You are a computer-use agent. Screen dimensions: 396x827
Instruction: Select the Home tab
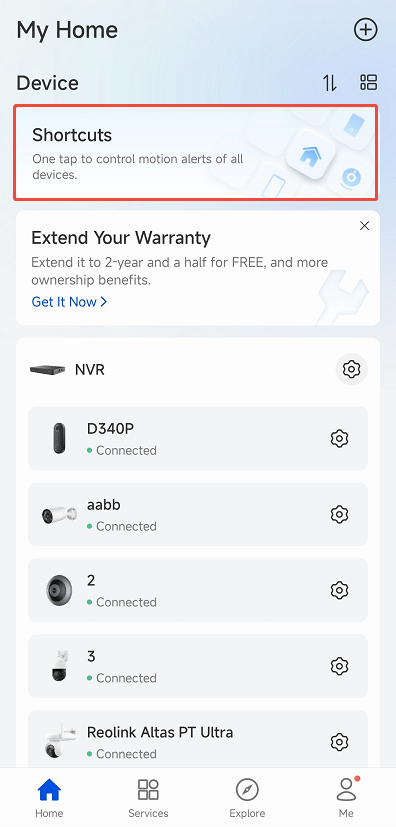(x=49, y=798)
